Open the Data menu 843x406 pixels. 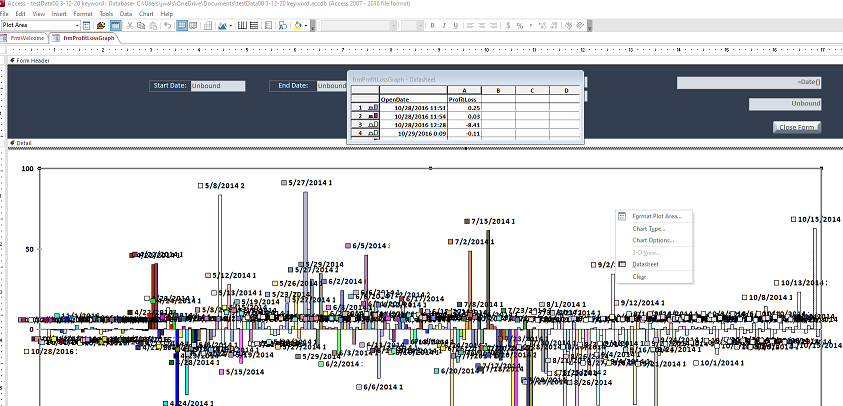click(126, 14)
